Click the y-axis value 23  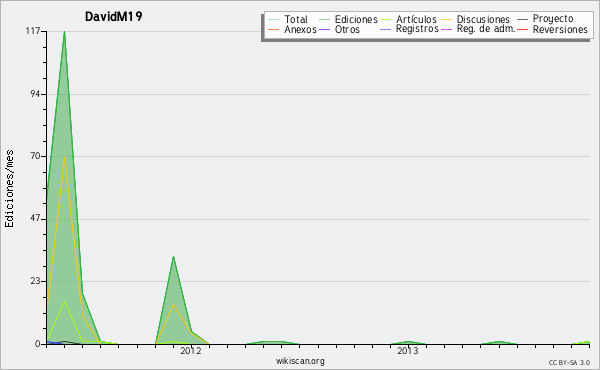pos(35,281)
